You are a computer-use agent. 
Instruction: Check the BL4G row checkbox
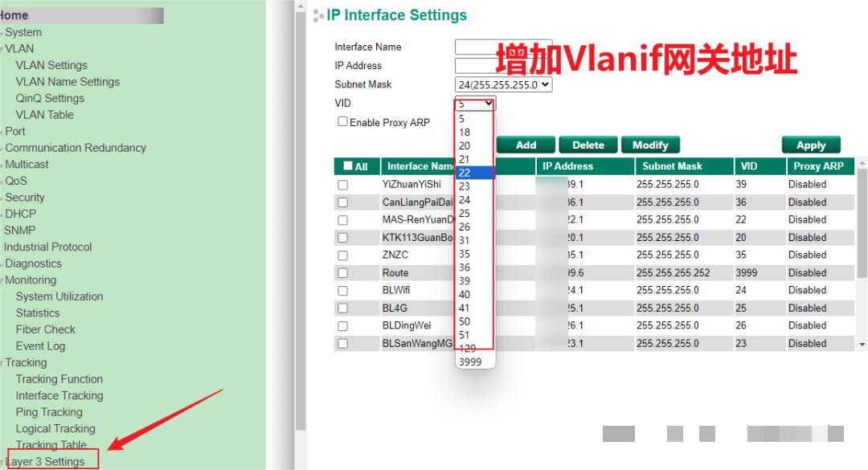[x=342, y=309]
